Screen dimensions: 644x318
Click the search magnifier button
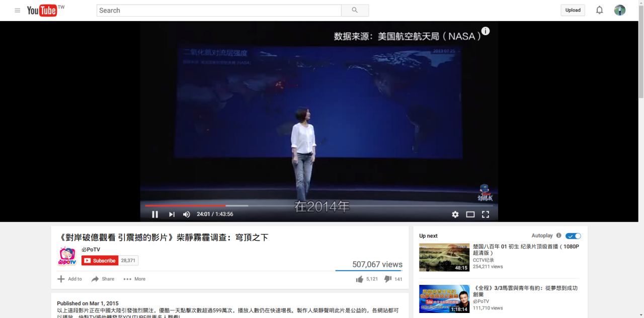pos(355,10)
